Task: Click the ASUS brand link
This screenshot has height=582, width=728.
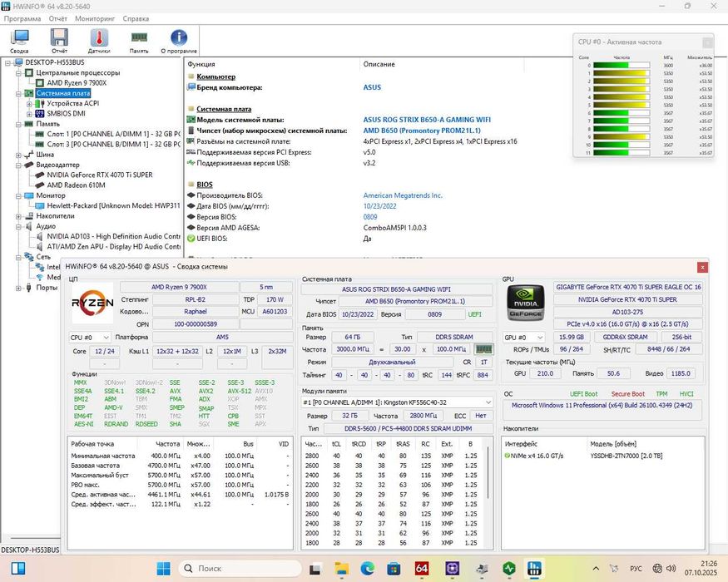Action: (372, 87)
